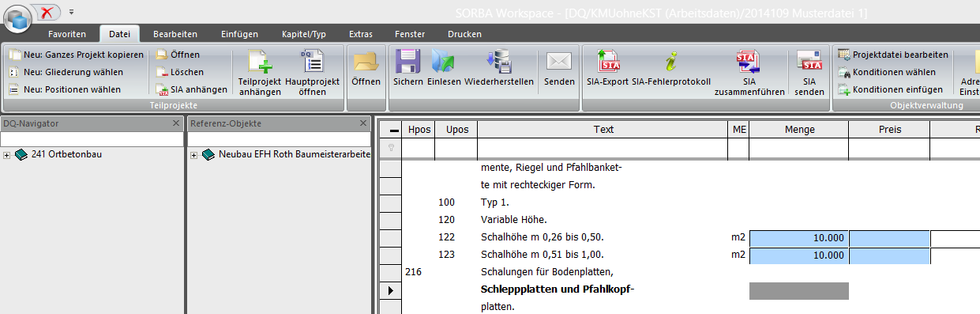
Task: Click 'Schleppplatten und Pfahlkopf-' bold text
Action: tap(558, 289)
